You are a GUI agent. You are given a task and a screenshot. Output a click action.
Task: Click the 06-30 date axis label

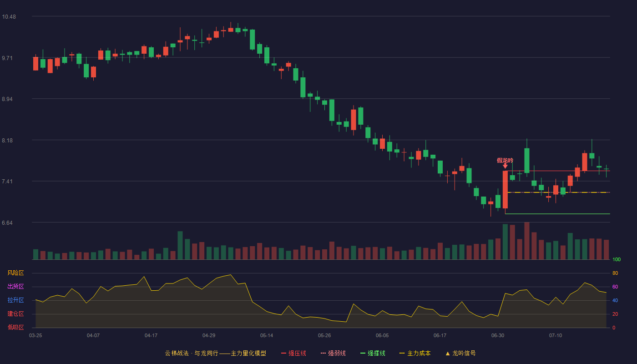(x=498, y=335)
